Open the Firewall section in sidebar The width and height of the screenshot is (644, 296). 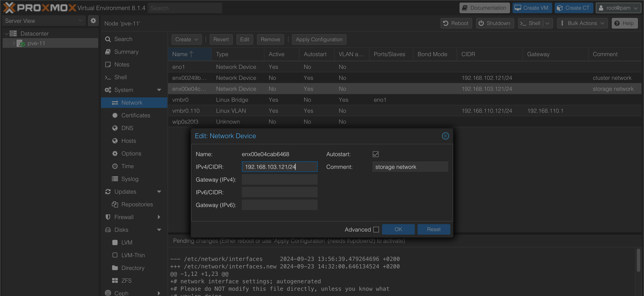click(x=124, y=217)
